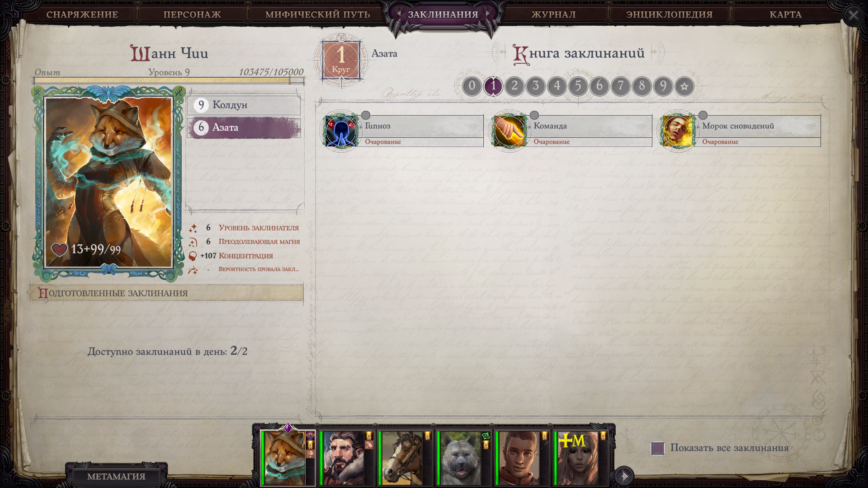
Task: Expand the Подготовленные заклинания section header
Action: [x=167, y=293]
